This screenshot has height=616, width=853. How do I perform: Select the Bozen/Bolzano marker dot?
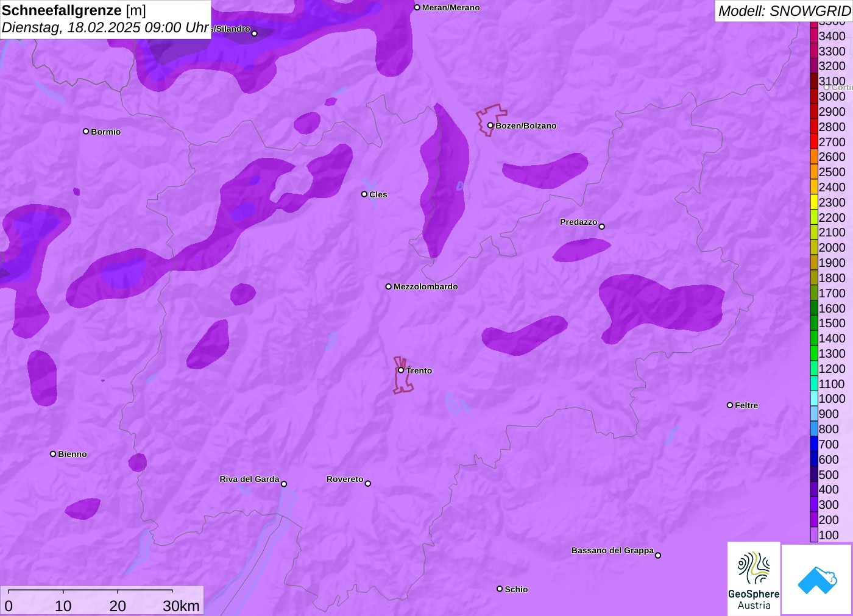pos(490,126)
